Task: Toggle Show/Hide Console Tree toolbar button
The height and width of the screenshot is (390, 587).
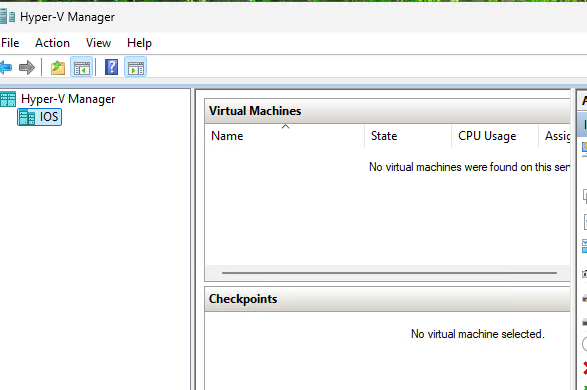Action: pyautogui.click(x=82, y=68)
